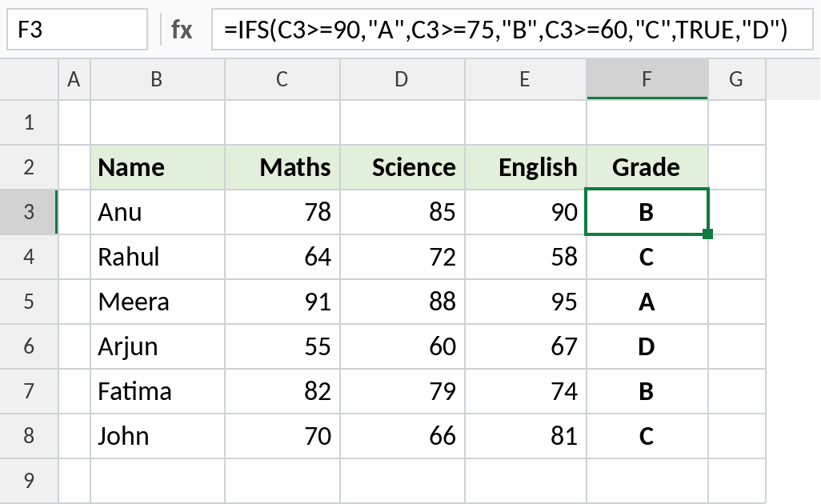The width and height of the screenshot is (821, 504).
Task: Select the cell containing Rahul
Action: 157,257
